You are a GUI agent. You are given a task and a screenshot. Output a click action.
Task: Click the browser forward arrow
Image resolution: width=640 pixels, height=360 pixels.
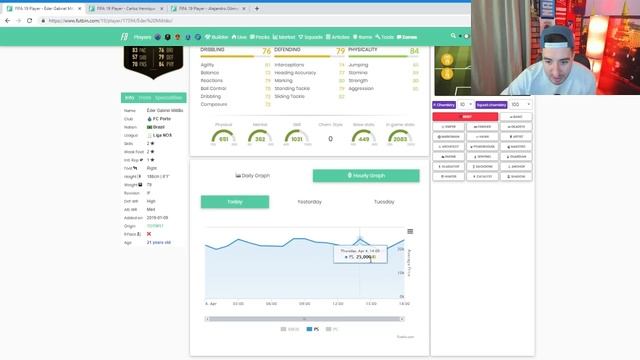point(18,20)
